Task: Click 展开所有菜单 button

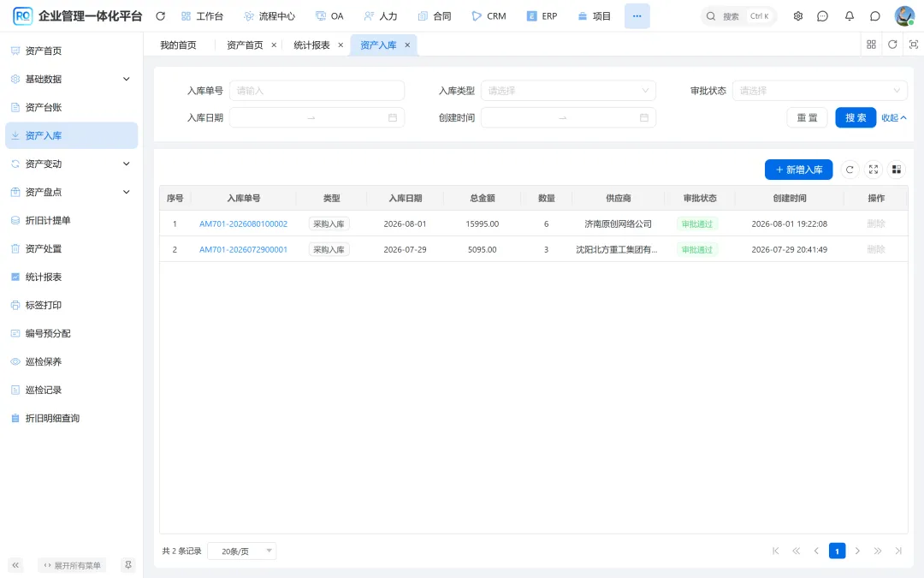Action: click(72, 565)
